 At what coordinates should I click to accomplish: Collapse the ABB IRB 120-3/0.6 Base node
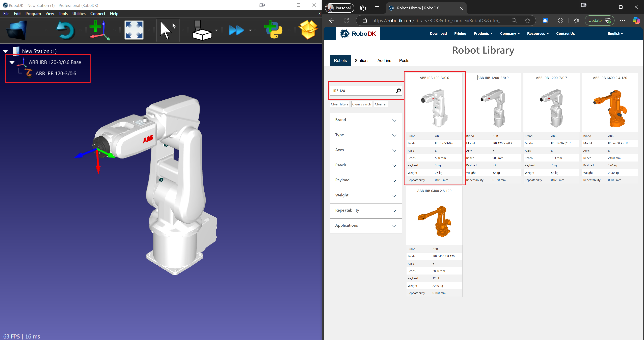[x=12, y=62]
